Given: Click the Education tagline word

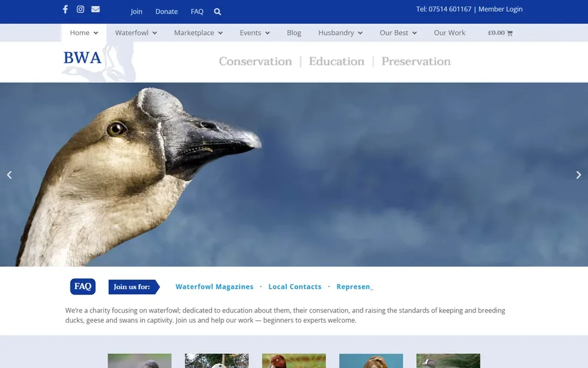Looking at the screenshot, I should point(336,61).
